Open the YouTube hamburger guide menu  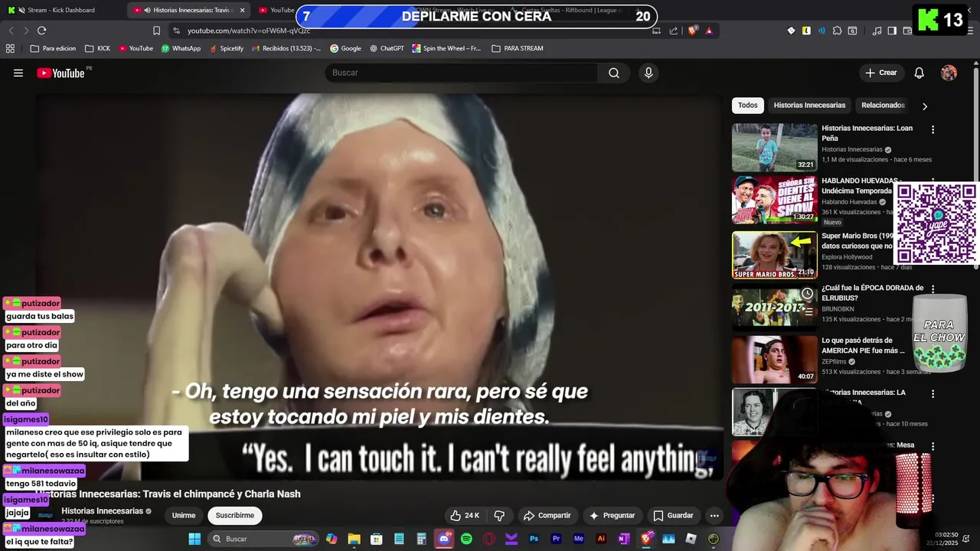click(18, 73)
